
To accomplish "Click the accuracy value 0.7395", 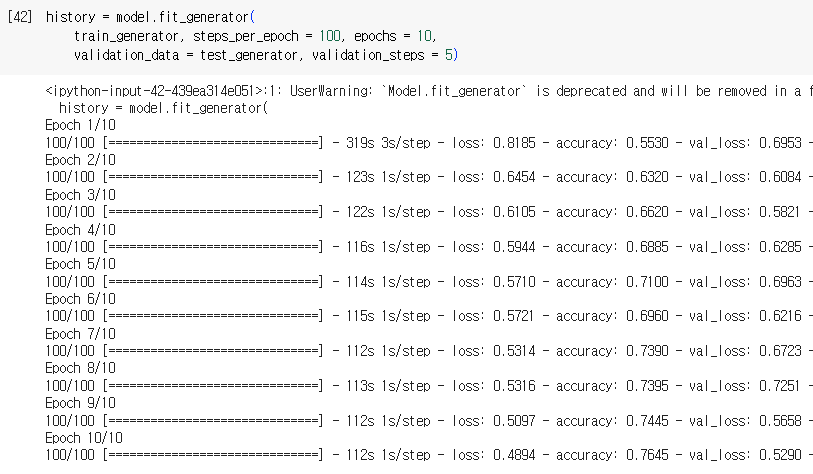I will click(x=647, y=386).
